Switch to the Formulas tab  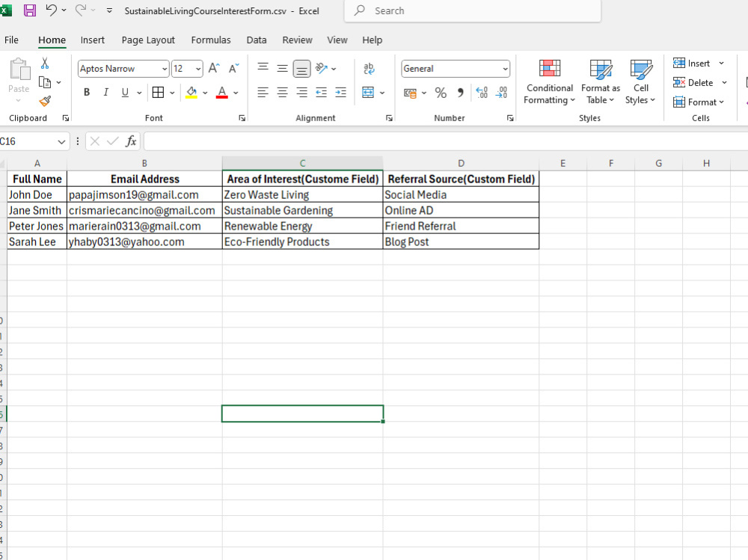pyautogui.click(x=211, y=40)
